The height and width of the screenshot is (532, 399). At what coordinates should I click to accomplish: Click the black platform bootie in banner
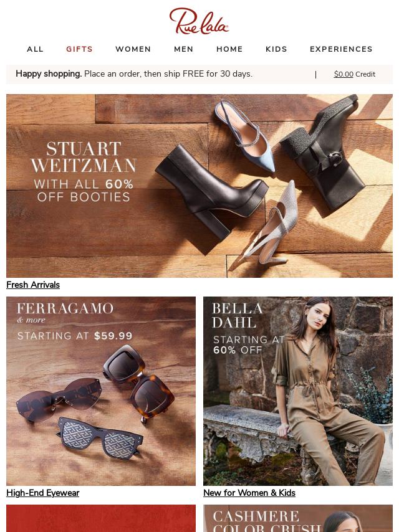211,192
